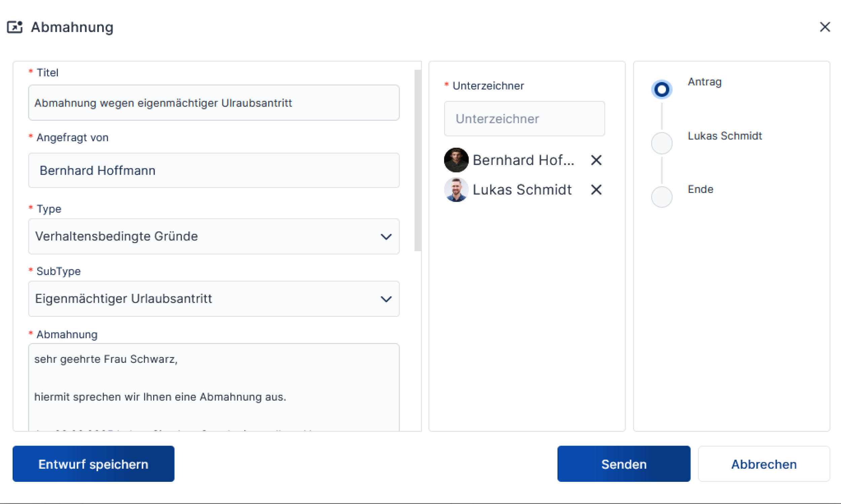Remove Bernhard Hoffmann from the signers list
The height and width of the screenshot is (504, 841).
(x=596, y=160)
